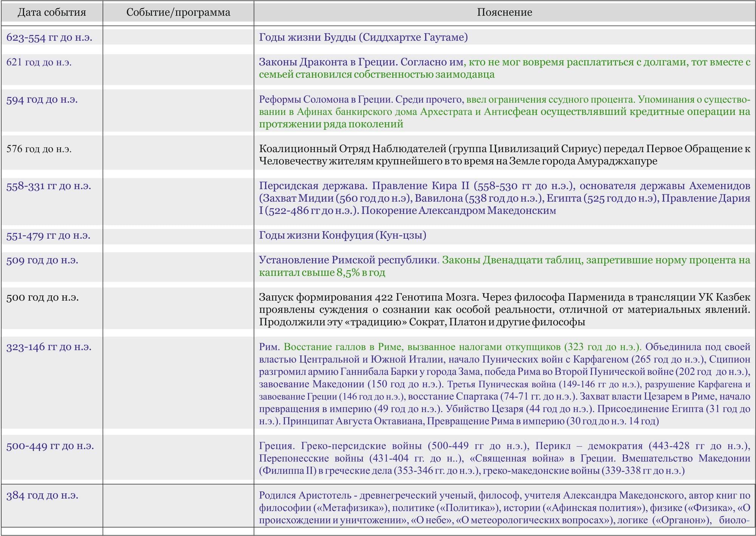The height and width of the screenshot is (536, 756).
Task: Click the 'Пояснение' column header
Action: tap(504, 12)
